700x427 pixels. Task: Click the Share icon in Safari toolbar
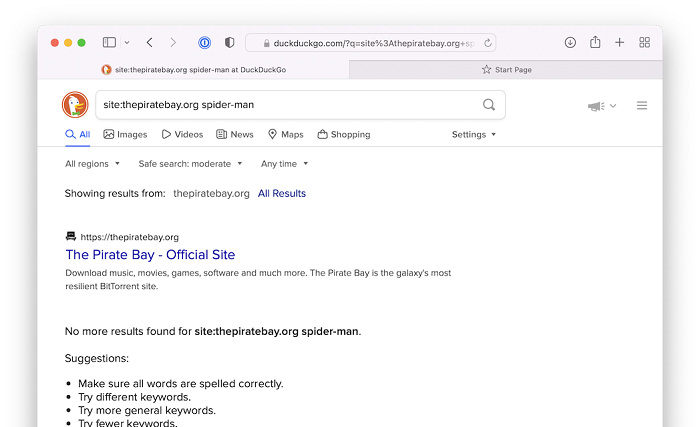[x=595, y=43]
